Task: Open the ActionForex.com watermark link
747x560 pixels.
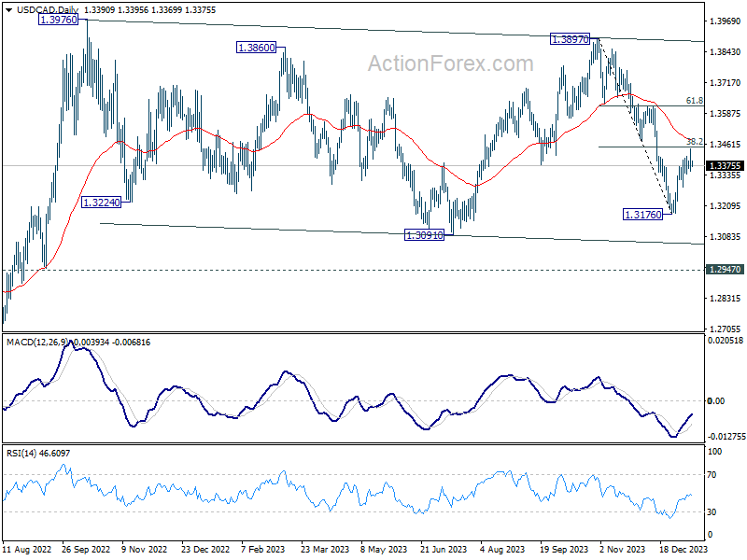Action: [451, 63]
